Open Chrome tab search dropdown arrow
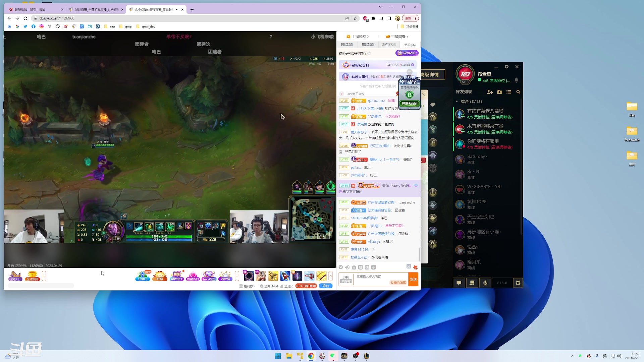 coord(380,7)
